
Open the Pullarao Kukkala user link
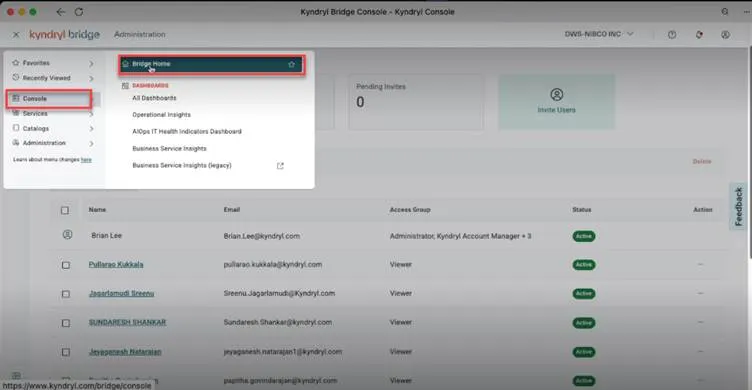click(x=116, y=264)
